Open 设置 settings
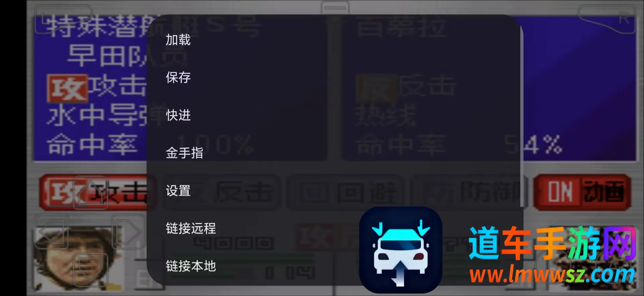This screenshot has width=644, height=296. tap(178, 191)
